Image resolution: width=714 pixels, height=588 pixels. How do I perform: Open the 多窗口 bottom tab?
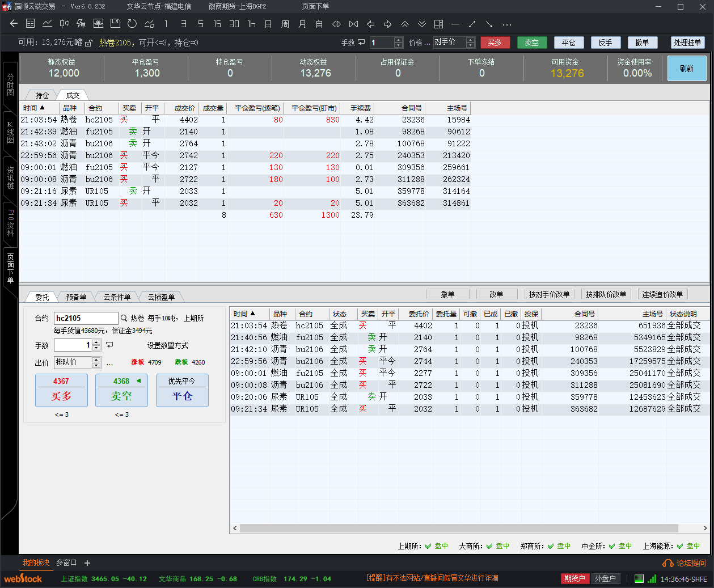click(x=66, y=563)
